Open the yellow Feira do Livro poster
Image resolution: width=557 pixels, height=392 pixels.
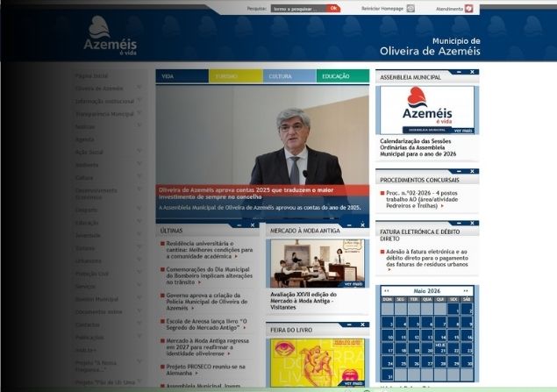coord(318,362)
